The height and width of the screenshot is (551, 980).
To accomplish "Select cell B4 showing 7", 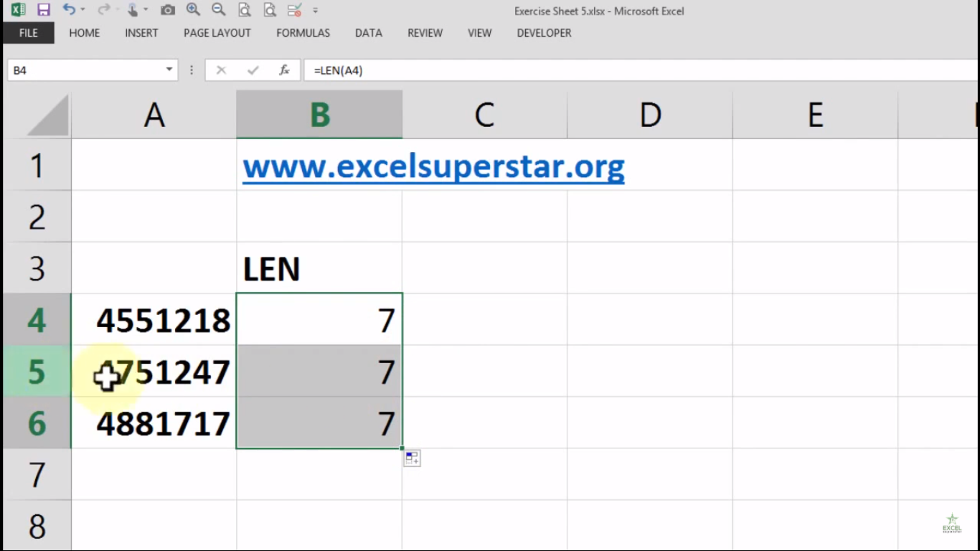I will coord(319,320).
